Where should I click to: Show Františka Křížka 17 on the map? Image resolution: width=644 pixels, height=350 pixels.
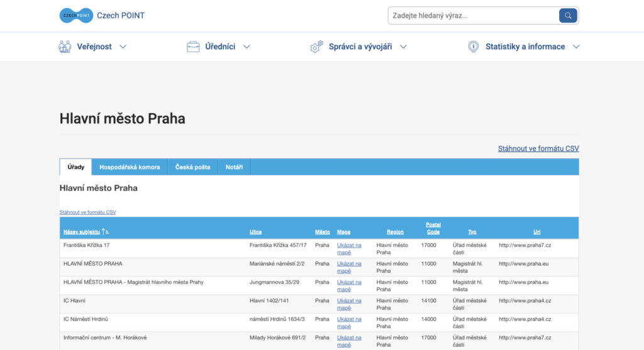tap(349, 249)
